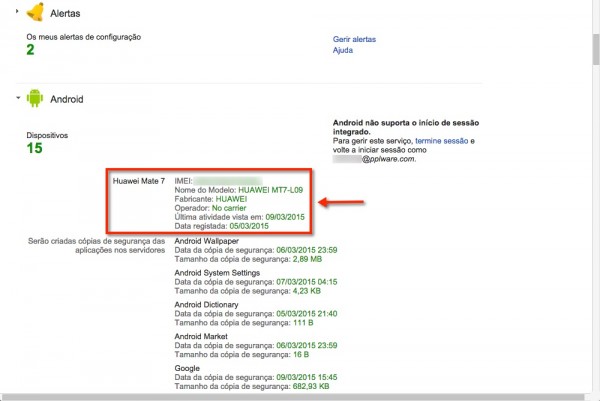Click the Huawei Mate 7 device name

139,181
